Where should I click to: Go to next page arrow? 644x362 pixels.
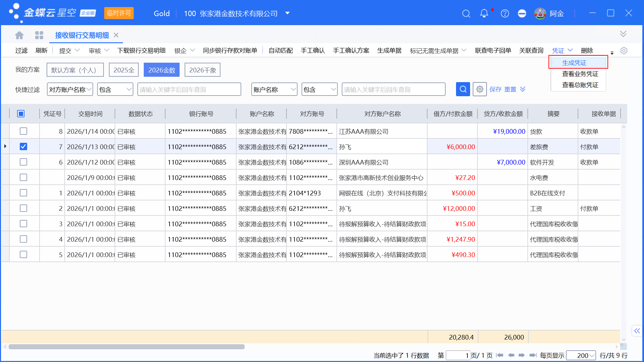(521, 355)
